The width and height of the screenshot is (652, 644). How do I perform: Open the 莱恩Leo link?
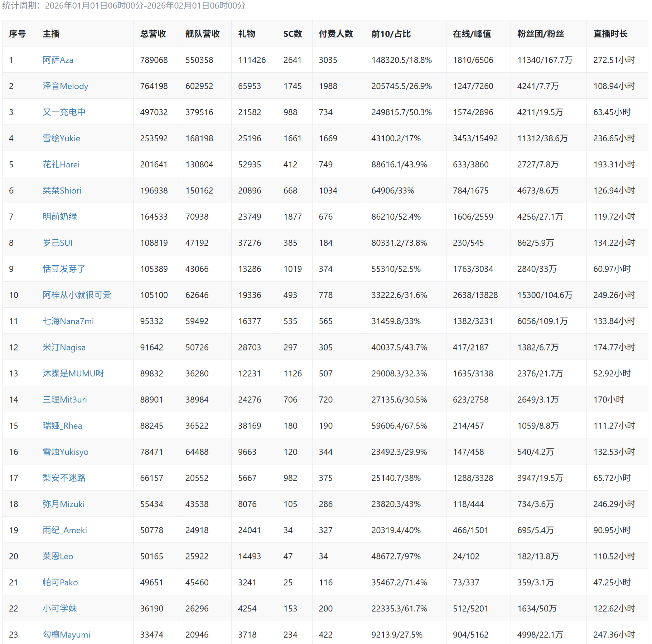tap(58, 556)
